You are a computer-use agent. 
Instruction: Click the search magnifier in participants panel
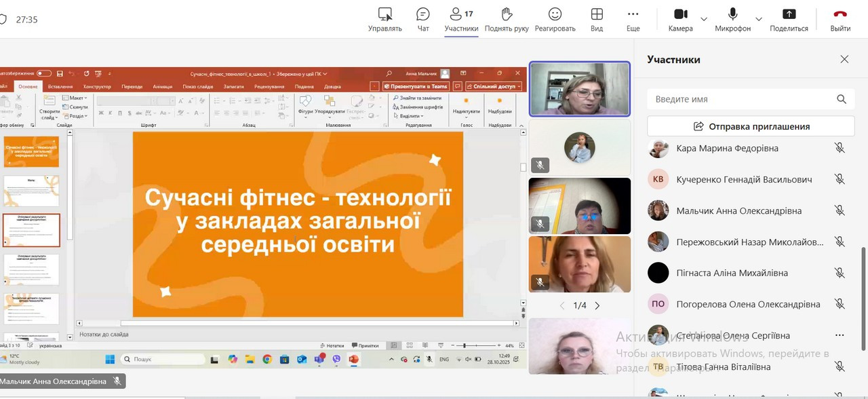[842, 99]
